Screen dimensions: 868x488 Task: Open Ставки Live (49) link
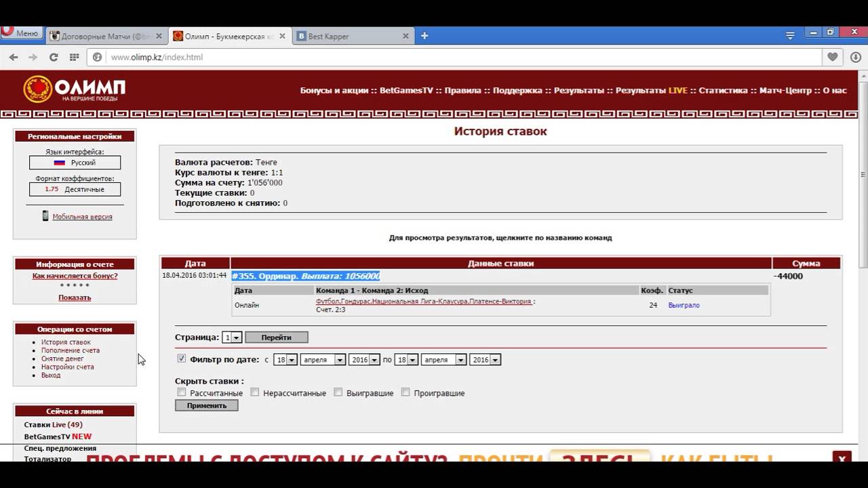point(53,425)
